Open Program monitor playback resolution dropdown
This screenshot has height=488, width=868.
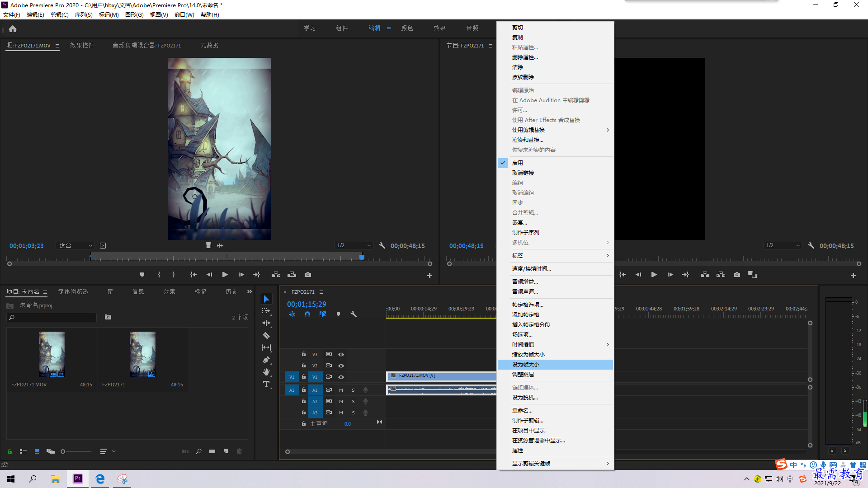[783, 245]
